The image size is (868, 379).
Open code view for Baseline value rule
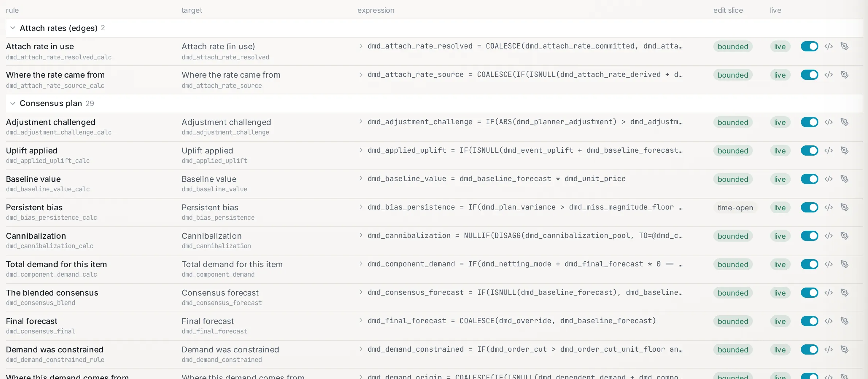829,179
